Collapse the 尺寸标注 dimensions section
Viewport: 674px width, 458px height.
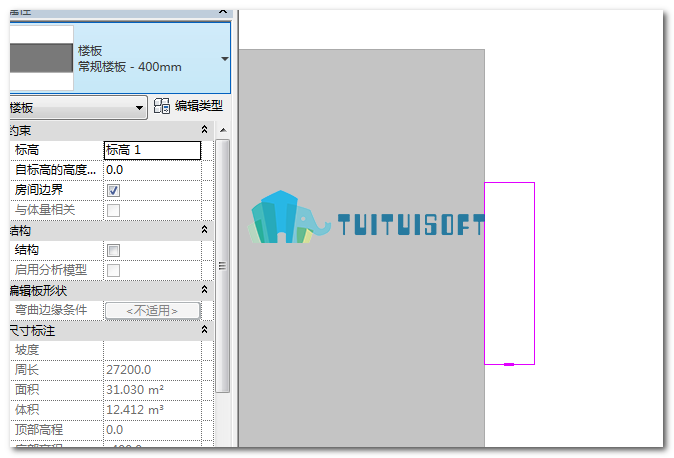(205, 330)
